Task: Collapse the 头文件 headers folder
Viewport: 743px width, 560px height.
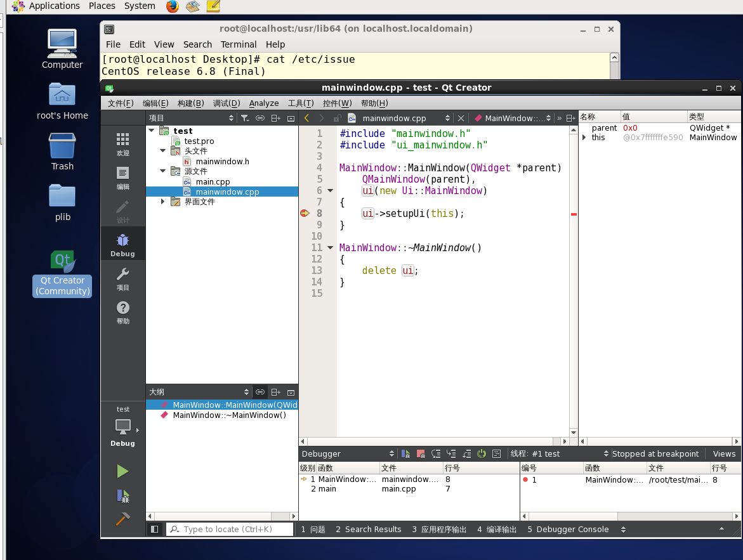Action: (x=162, y=151)
